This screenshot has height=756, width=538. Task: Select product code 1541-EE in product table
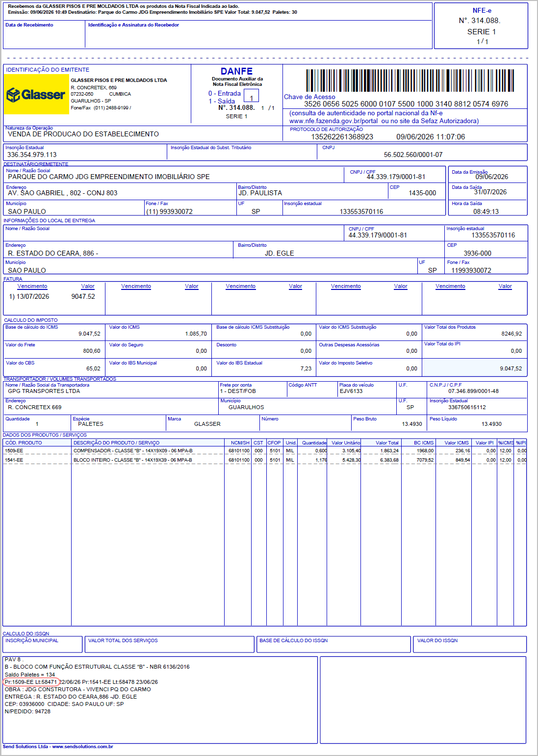(x=14, y=460)
